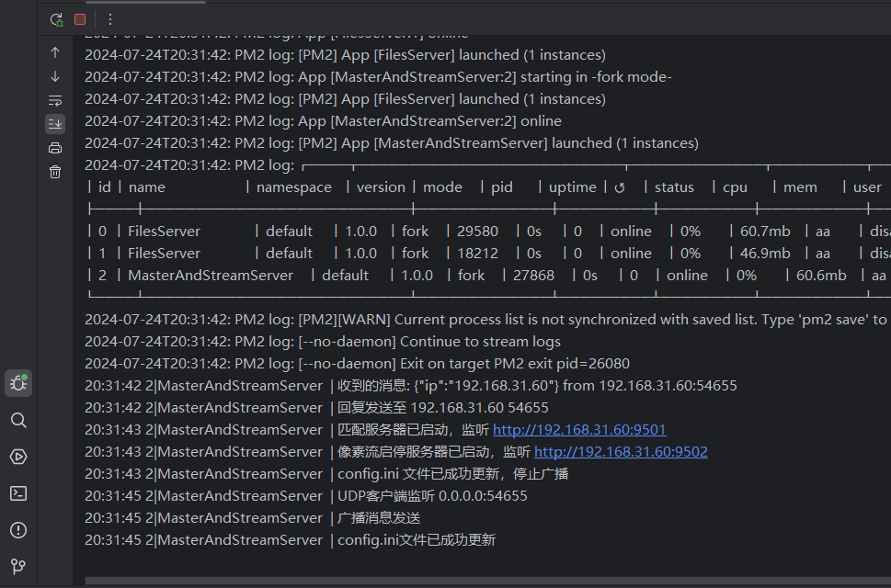This screenshot has height=588, width=891.
Task: Click the 'config.ini文件已成功更新' last line
Action: [290, 539]
